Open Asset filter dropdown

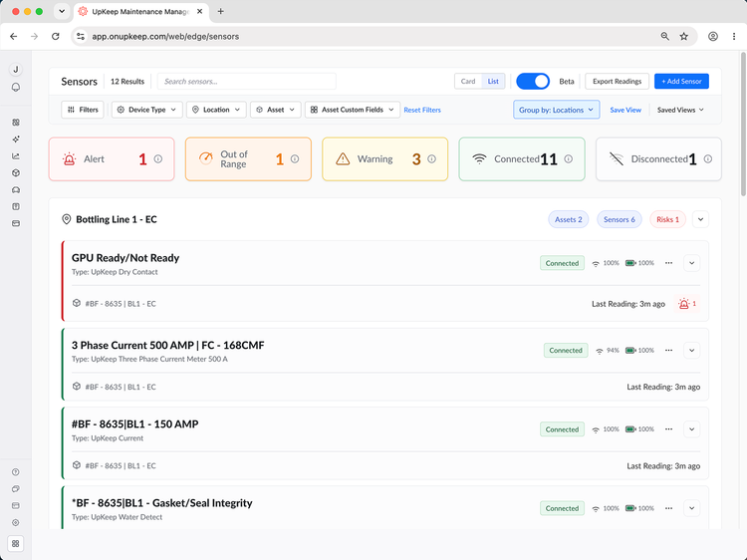click(x=275, y=110)
